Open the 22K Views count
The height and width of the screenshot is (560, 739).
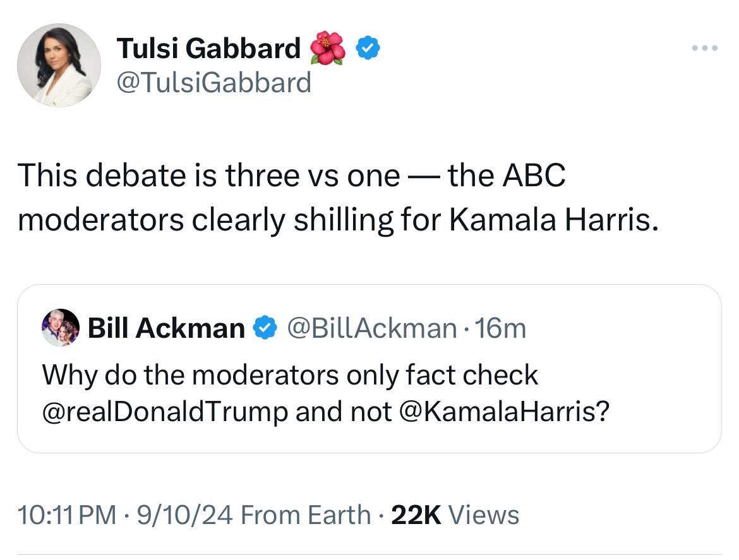pyautogui.click(x=416, y=515)
